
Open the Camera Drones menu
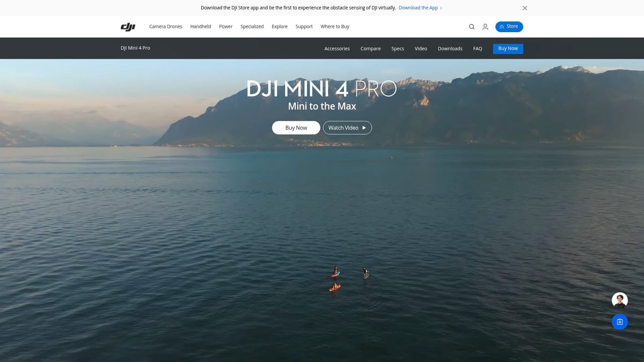point(165,26)
